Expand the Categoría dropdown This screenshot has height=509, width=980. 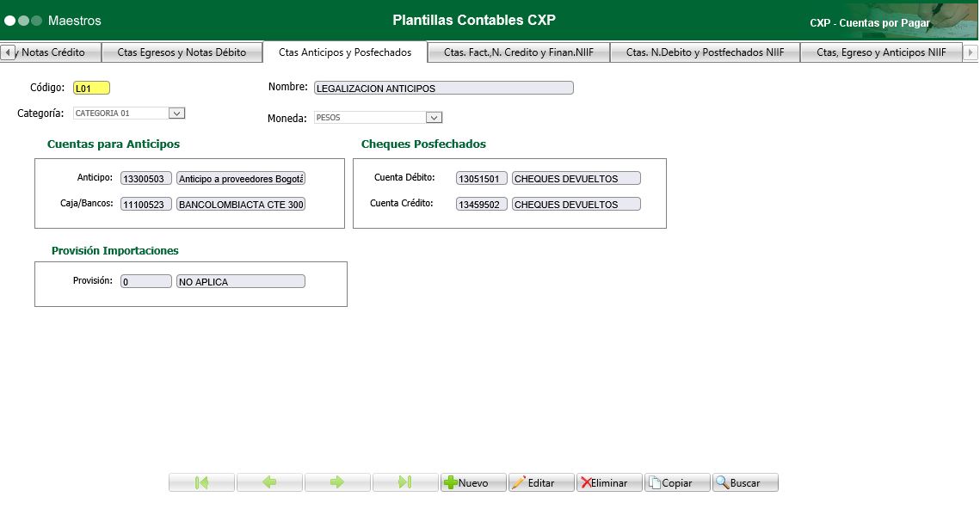176,113
